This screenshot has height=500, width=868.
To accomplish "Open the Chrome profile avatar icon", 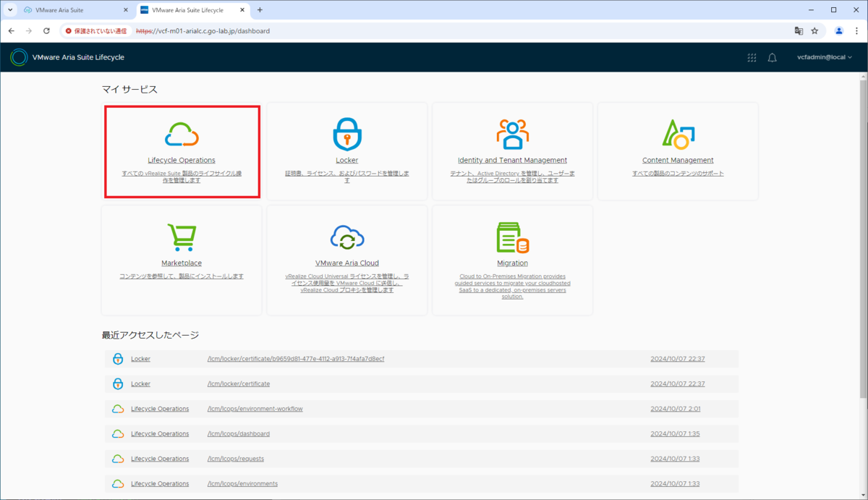I will [839, 31].
